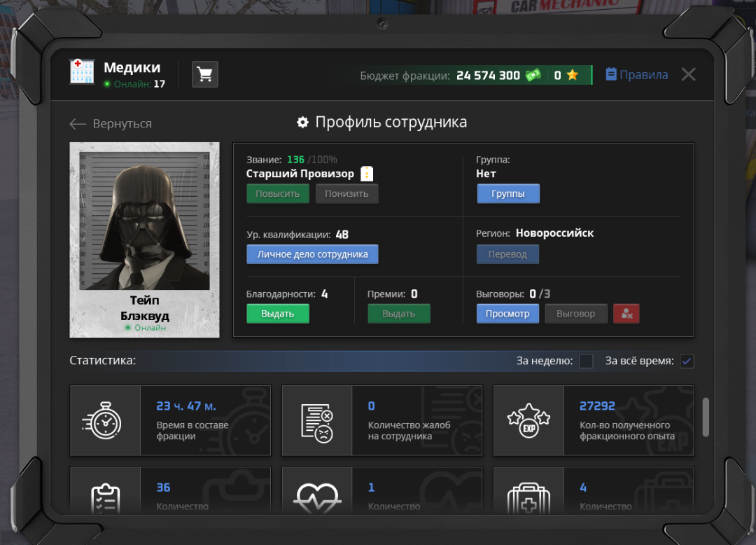
Task: Click the EXP stars experience icon
Action: click(x=528, y=420)
